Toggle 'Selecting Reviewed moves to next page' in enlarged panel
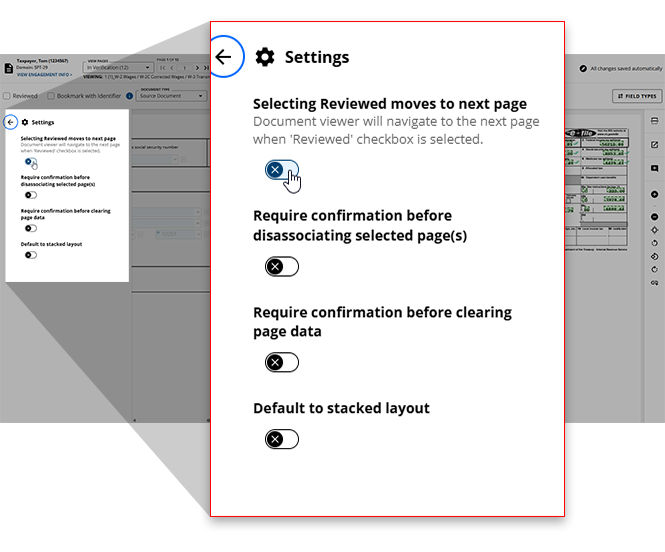Screen dimensions: 665x552 pos(282,170)
